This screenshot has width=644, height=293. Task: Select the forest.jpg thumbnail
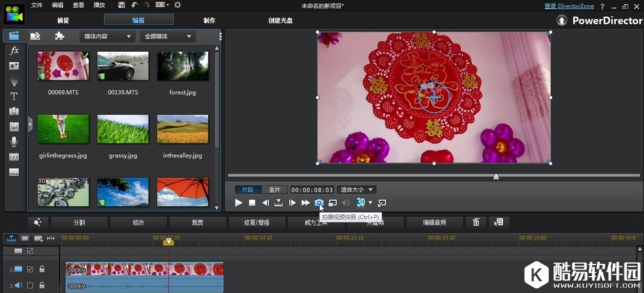183,65
